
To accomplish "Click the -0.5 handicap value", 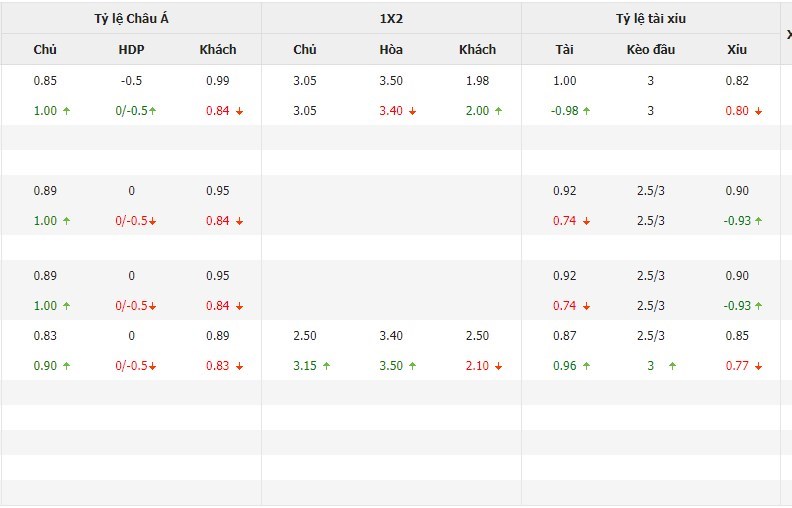I will coord(131,81).
